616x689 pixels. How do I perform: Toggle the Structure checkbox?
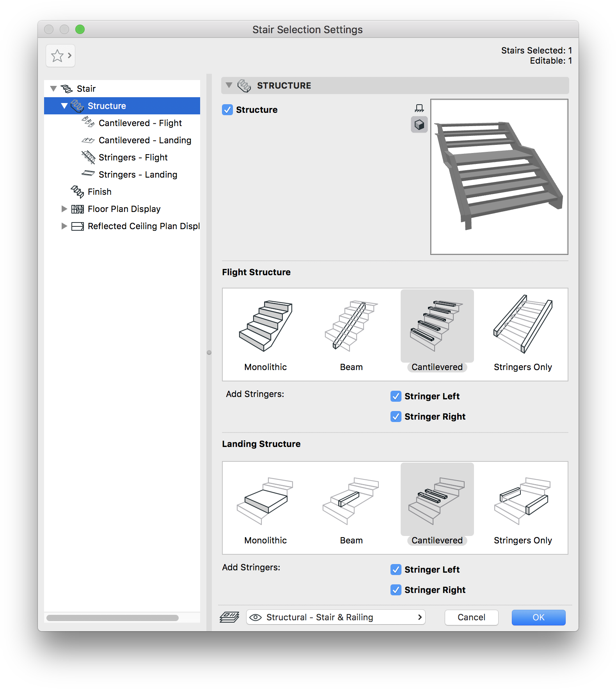227,110
